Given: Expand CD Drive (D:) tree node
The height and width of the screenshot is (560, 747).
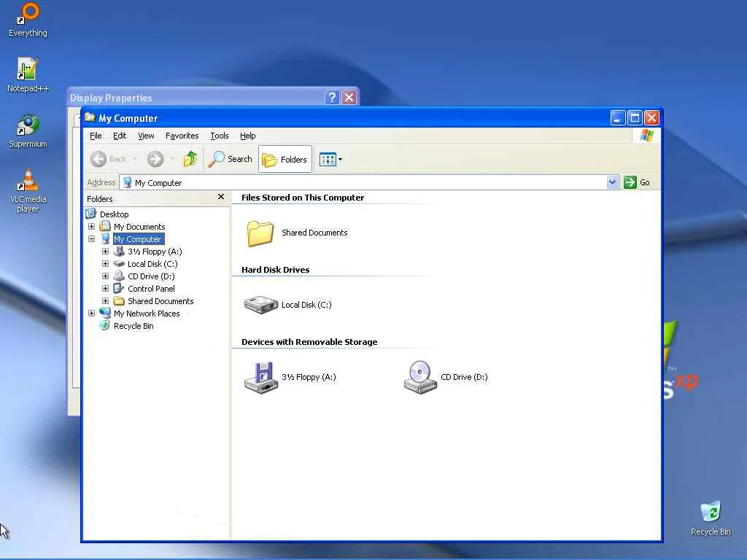Looking at the screenshot, I should [105, 276].
